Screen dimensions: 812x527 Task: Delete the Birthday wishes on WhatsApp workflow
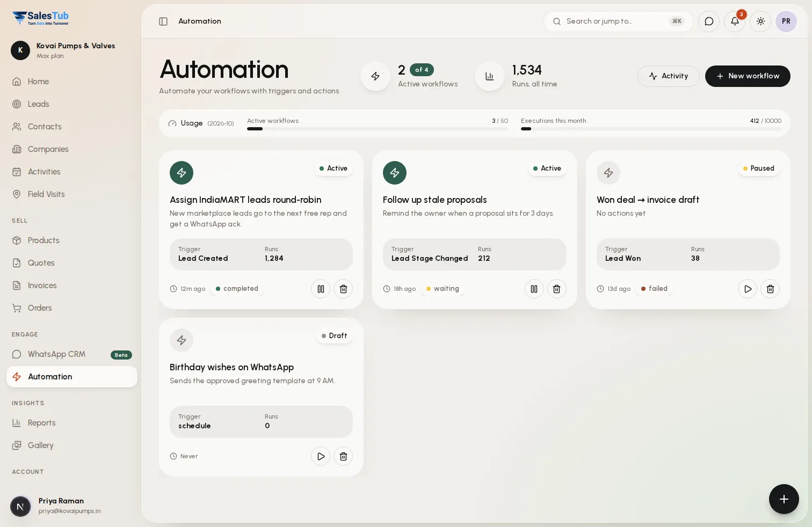[x=343, y=456]
